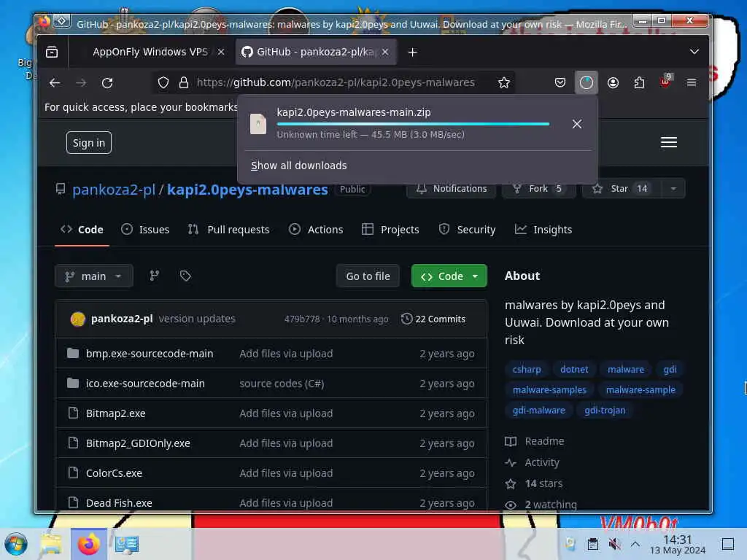Image resolution: width=747 pixels, height=560 pixels.
Task: Open the downloads toolbar button
Action: click(587, 83)
